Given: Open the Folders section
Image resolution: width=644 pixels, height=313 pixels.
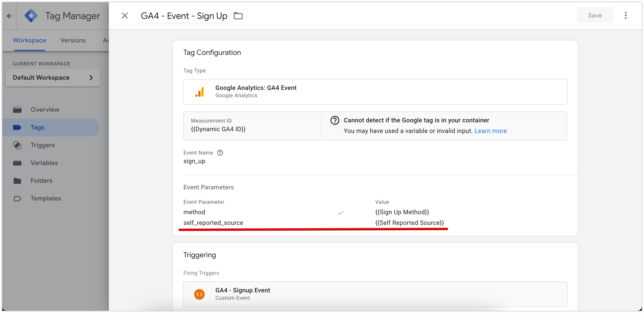Looking at the screenshot, I should point(42,180).
